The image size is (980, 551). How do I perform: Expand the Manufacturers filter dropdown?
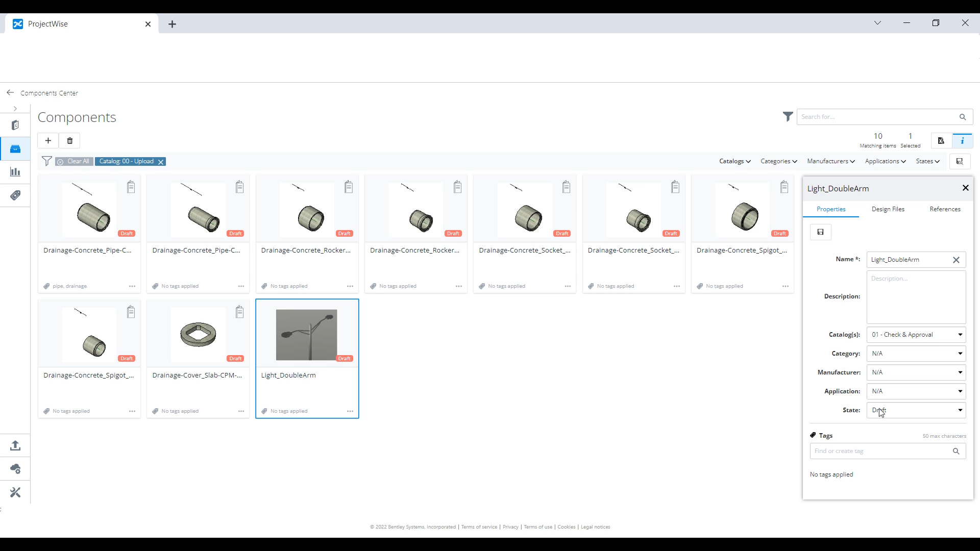(830, 161)
